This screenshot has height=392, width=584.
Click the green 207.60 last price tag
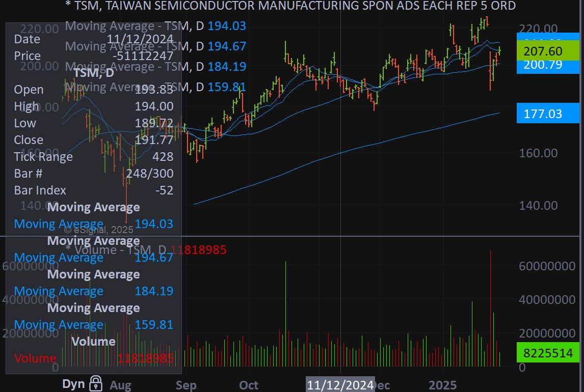(x=548, y=51)
